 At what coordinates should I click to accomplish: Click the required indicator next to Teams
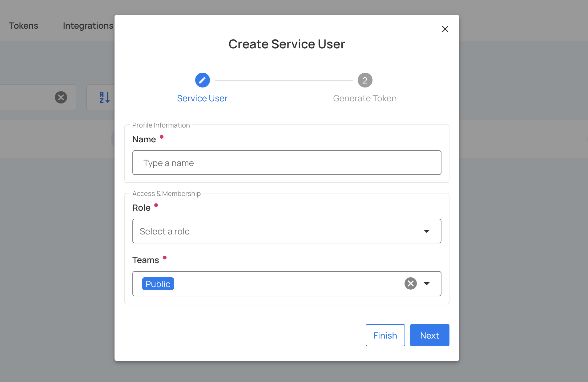tap(165, 258)
